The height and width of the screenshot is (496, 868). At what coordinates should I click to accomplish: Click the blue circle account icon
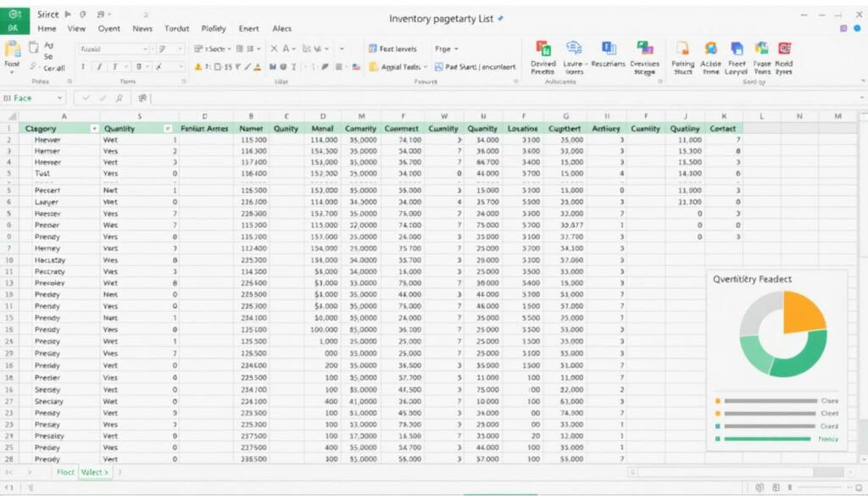[x=857, y=28]
